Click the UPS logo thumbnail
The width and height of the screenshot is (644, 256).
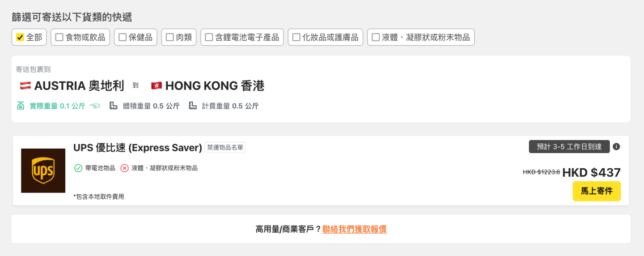click(43, 171)
